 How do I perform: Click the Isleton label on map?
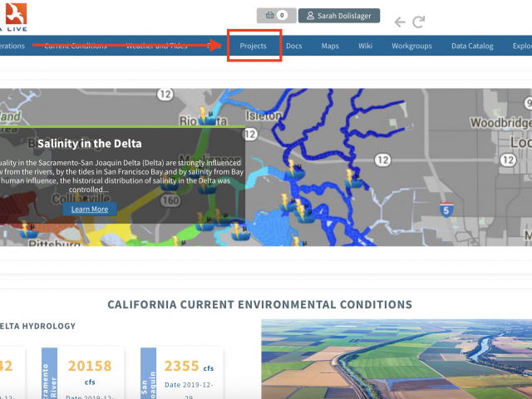[x=264, y=116]
